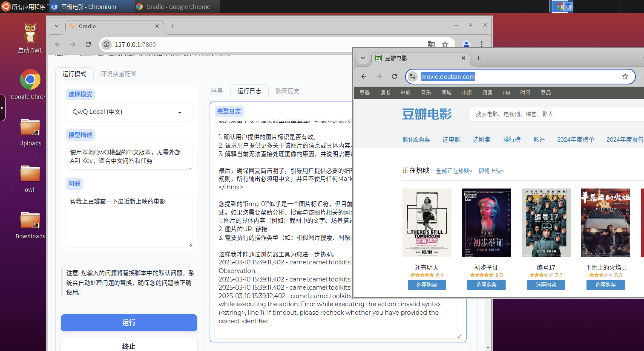Expand the tab search chevron in the Douban window
644x351 pixels.
(x=363, y=58)
